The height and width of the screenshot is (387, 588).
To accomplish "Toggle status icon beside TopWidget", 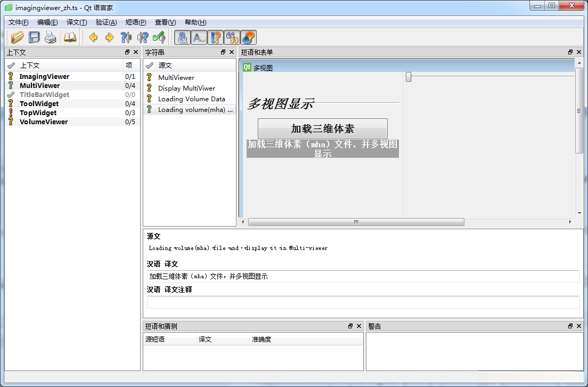I will (x=11, y=112).
